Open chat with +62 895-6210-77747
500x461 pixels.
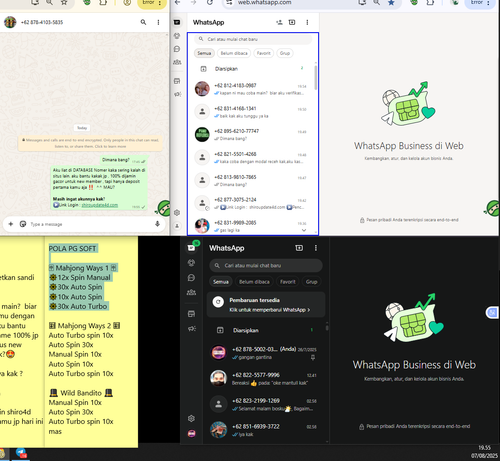coord(253,135)
